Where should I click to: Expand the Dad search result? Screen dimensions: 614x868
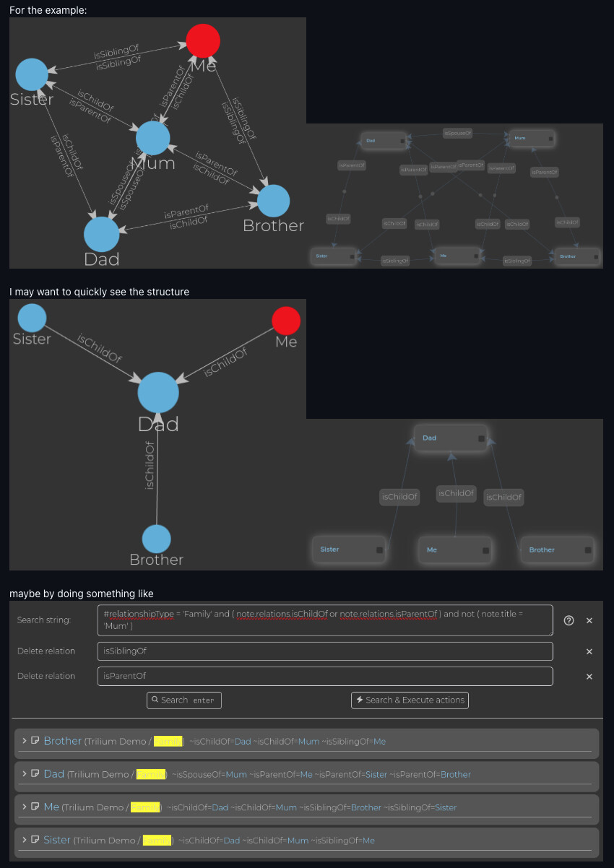[x=25, y=774]
